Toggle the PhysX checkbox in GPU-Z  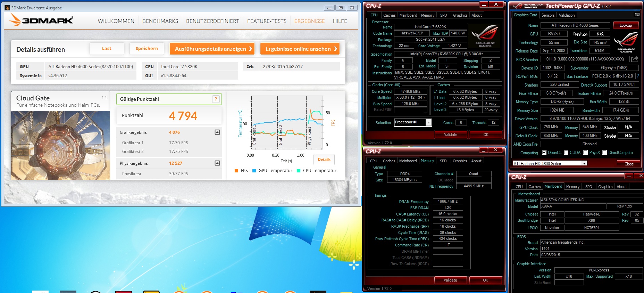pos(586,153)
